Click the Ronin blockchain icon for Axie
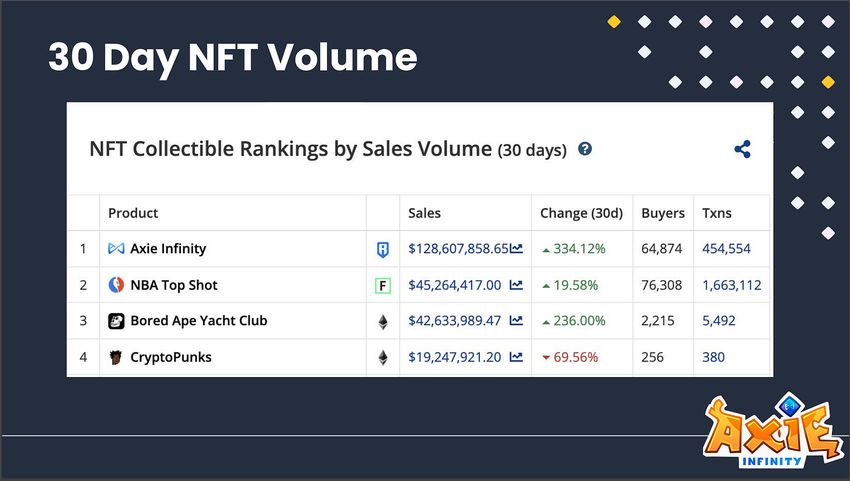Screen dimensions: 850x481 click(382, 249)
